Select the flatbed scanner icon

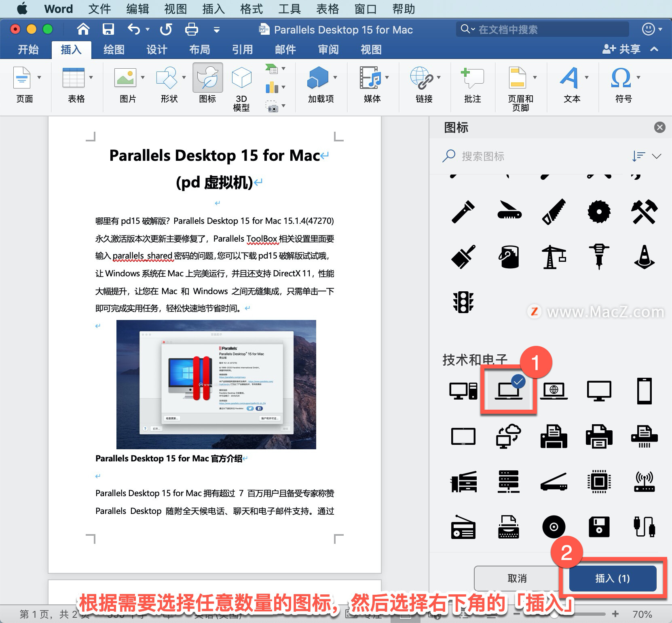[x=554, y=481]
